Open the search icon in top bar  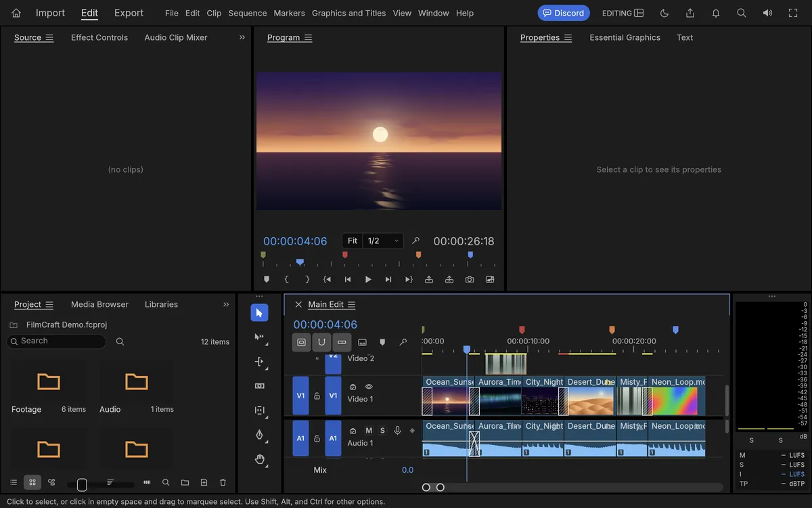pos(742,13)
